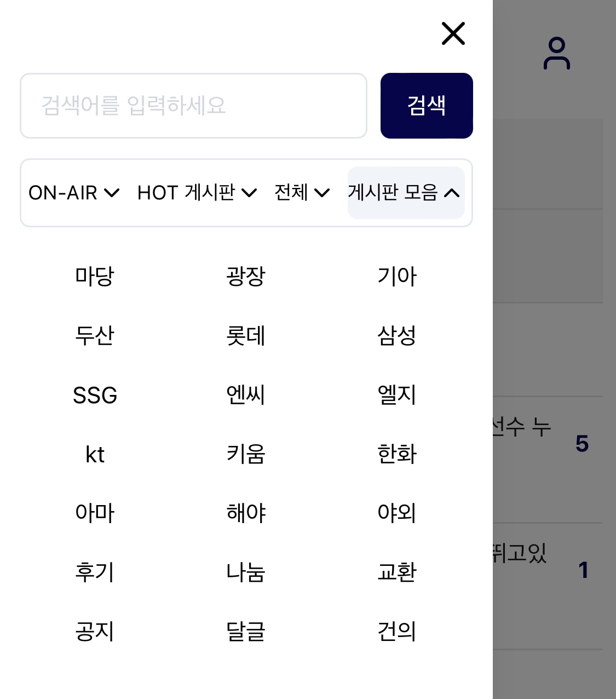Go to the kt team board

point(95,454)
